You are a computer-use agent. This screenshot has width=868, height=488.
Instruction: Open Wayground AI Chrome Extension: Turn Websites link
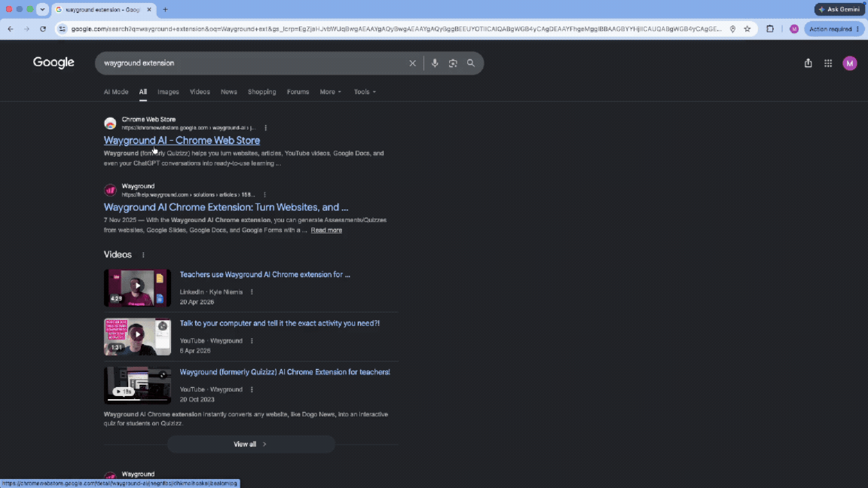[226, 208]
